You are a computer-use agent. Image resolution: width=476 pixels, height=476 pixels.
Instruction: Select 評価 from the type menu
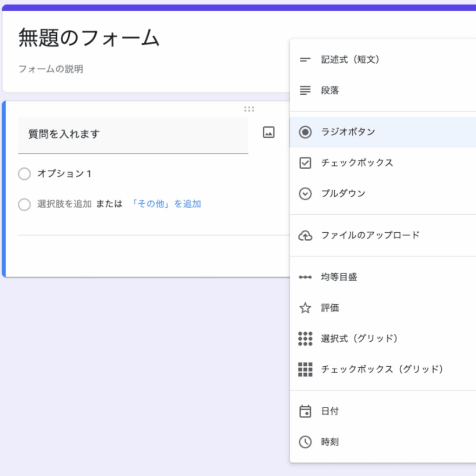pos(383,308)
